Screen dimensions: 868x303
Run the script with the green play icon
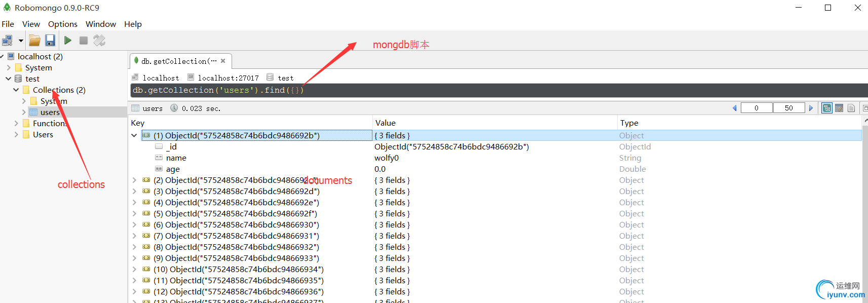point(67,41)
